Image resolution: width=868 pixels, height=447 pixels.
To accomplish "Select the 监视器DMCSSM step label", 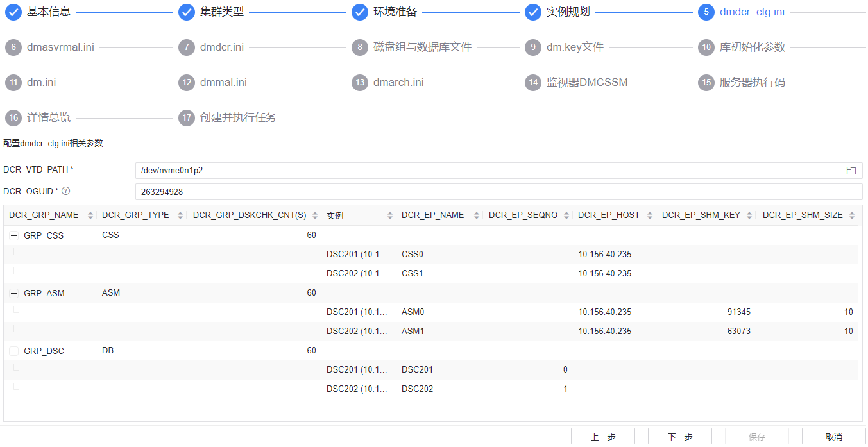I will click(x=587, y=83).
